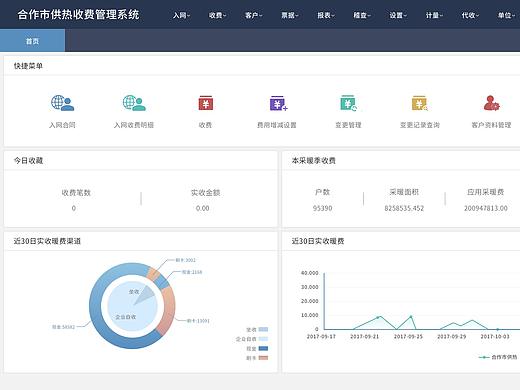Screen dimensions: 520x390
Task: Open the purple 费用增减设置 icon
Action: 278,103
